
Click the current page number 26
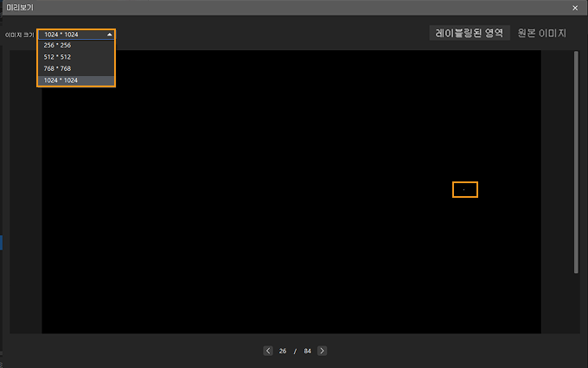[x=283, y=351]
